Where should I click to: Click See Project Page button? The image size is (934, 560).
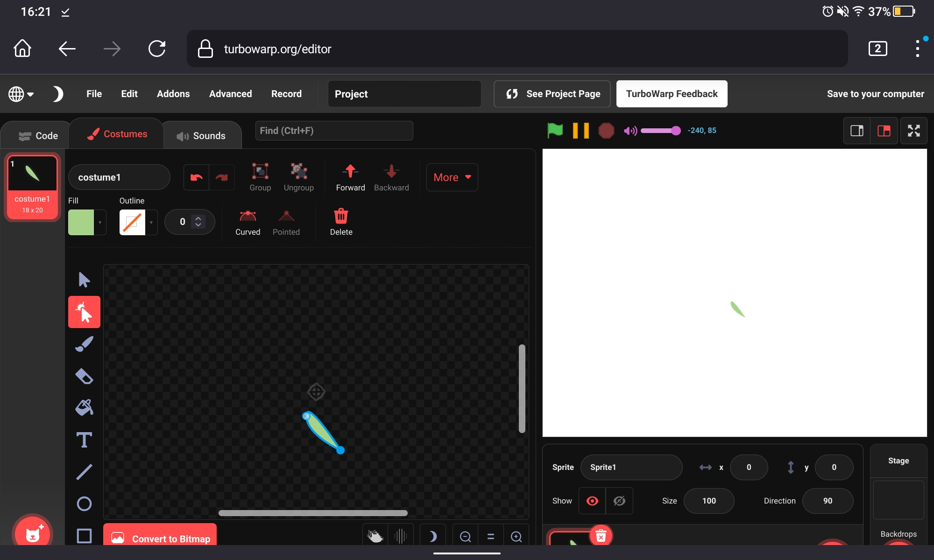point(552,94)
